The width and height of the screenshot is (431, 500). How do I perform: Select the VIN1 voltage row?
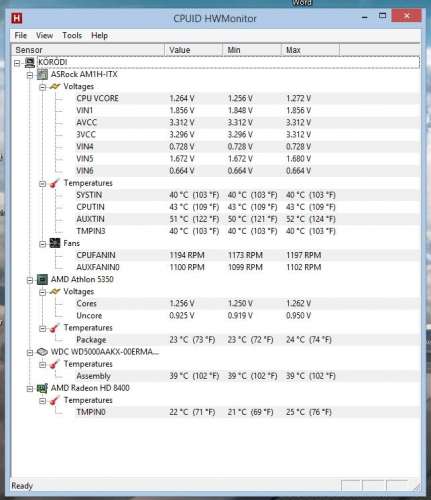click(247, 110)
